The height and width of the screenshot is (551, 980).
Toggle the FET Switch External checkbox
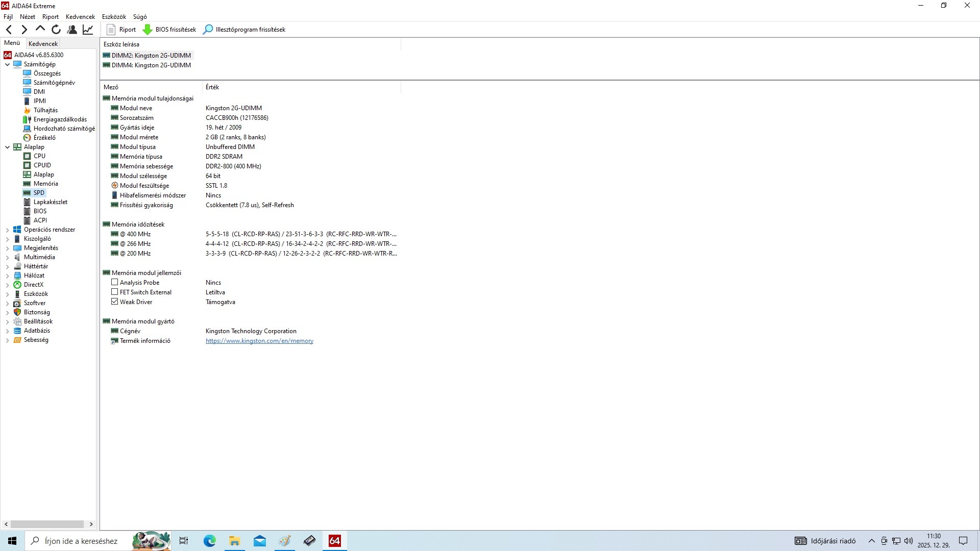point(115,292)
